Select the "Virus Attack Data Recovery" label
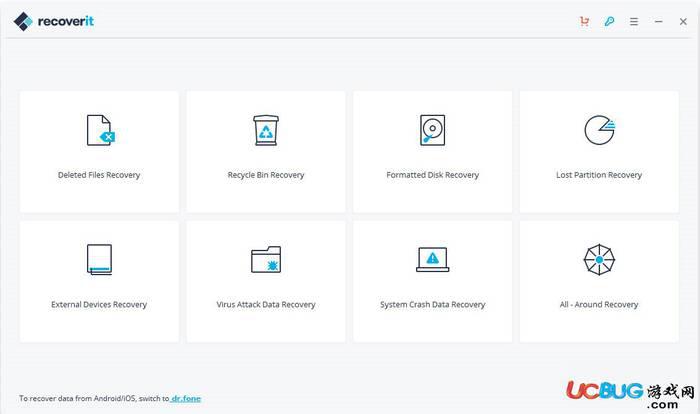 click(x=266, y=305)
